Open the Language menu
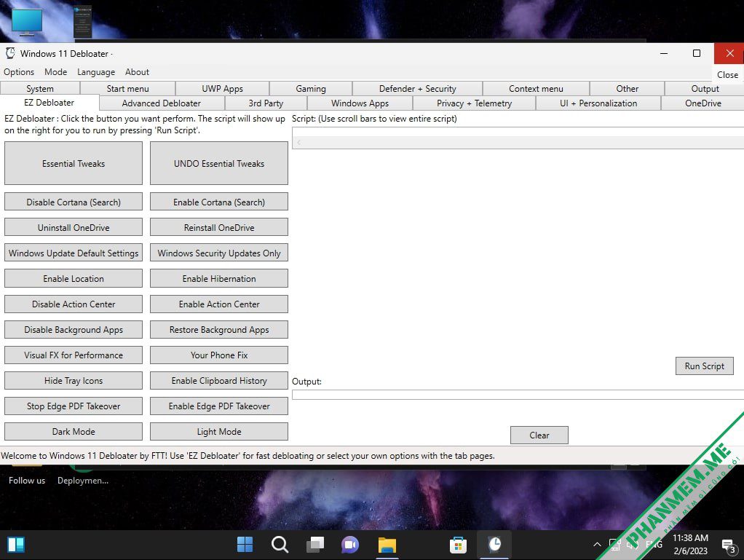The image size is (744, 560). 96,71
